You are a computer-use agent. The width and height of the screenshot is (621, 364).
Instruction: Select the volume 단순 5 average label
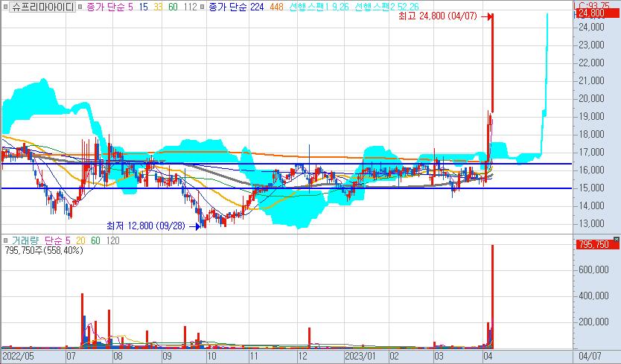[57, 240]
